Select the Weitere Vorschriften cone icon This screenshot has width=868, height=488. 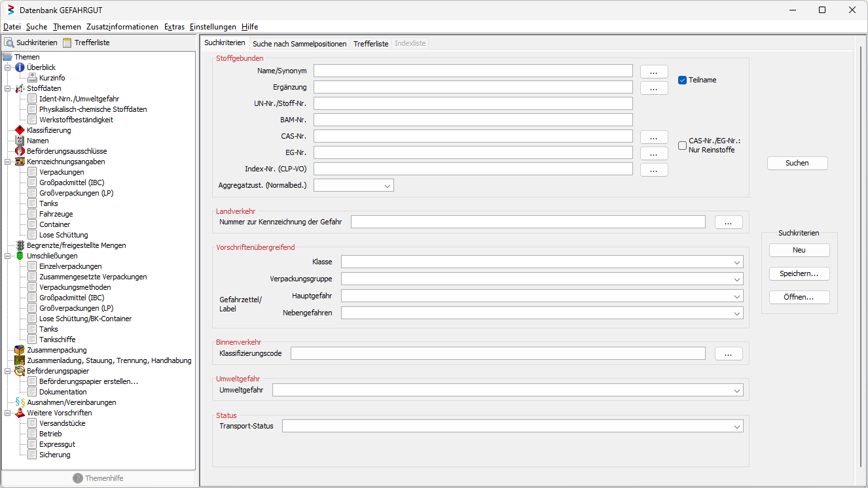pyautogui.click(x=20, y=413)
